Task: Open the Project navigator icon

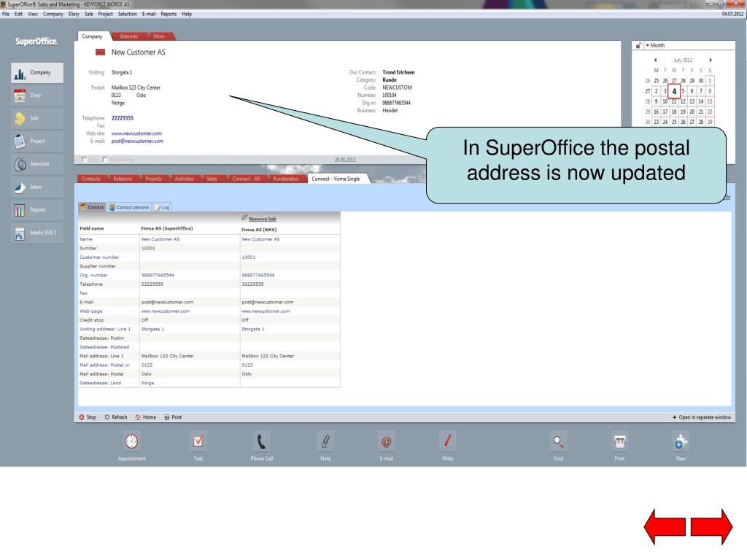Action: pyautogui.click(x=20, y=141)
